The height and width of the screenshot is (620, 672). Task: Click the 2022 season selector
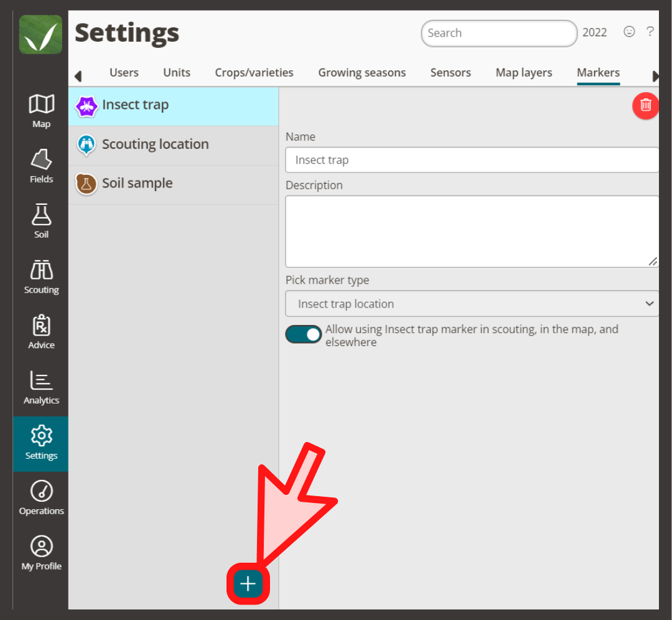point(594,32)
